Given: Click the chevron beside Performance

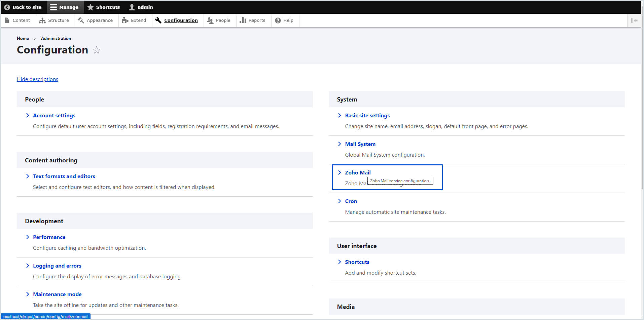Looking at the screenshot, I should (28, 237).
